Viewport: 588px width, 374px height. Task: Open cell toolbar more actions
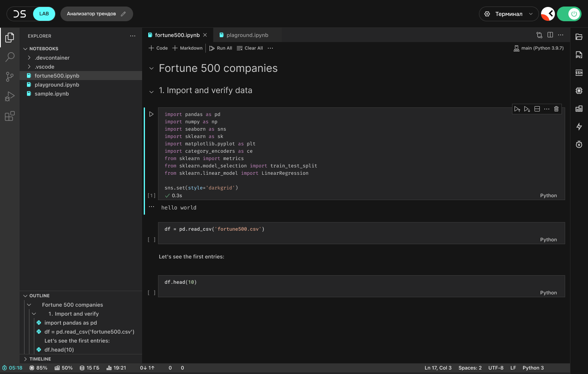point(547,109)
